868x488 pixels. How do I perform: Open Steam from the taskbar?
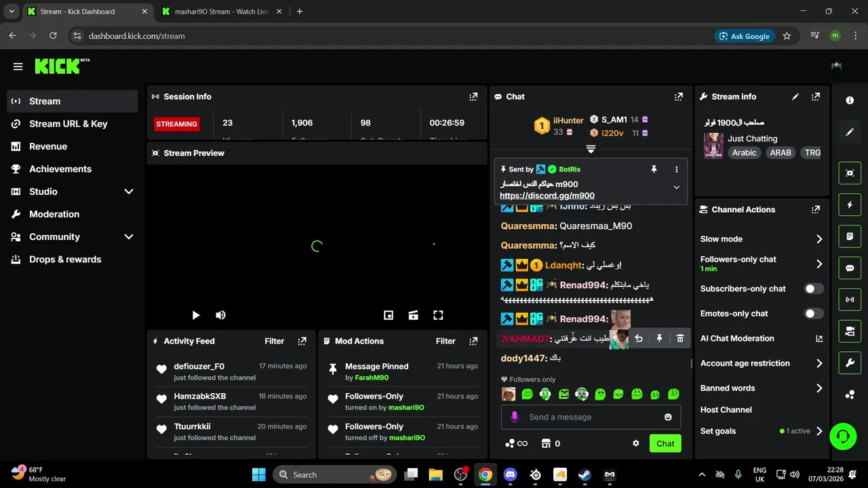point(585,474)
